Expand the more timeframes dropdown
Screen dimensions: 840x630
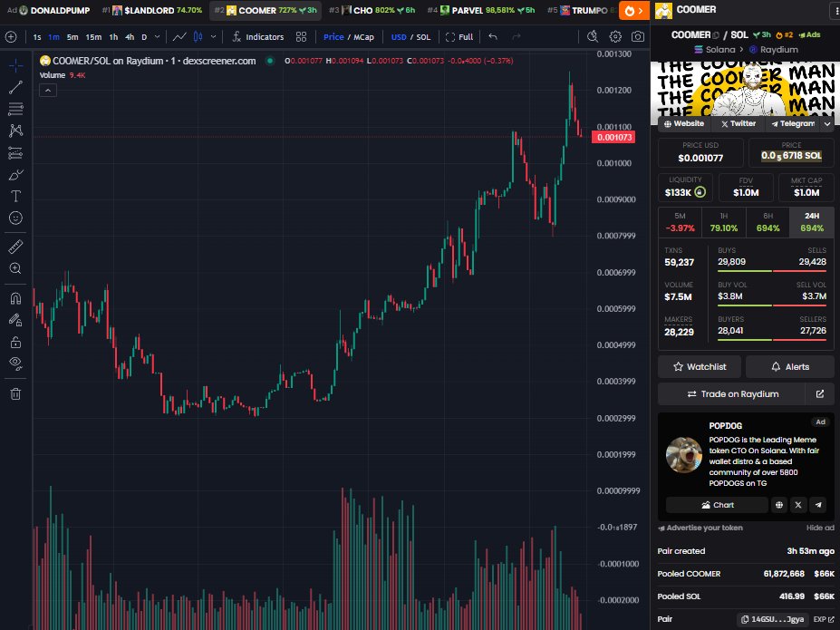[157, 37]
